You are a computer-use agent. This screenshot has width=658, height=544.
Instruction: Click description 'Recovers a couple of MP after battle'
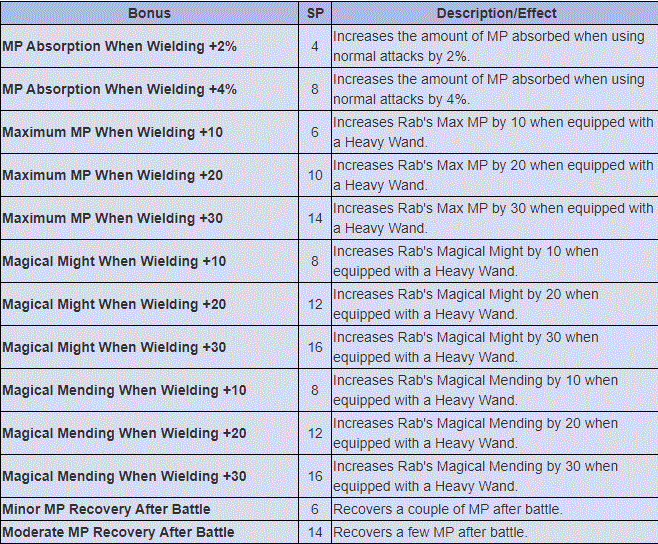pos(447,509)
